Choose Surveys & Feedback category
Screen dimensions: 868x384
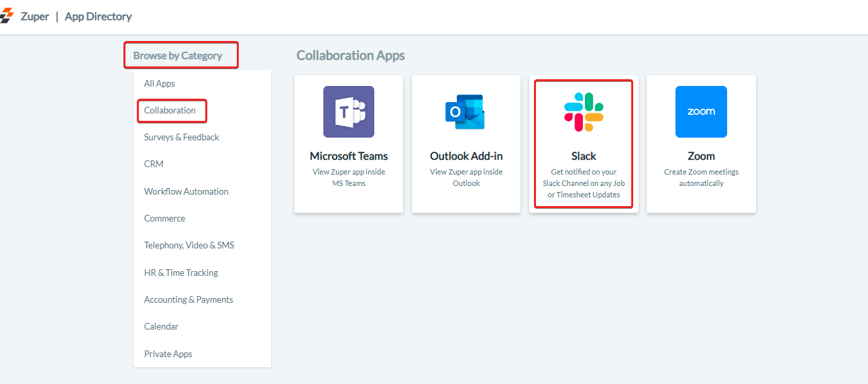coord(182,137)
